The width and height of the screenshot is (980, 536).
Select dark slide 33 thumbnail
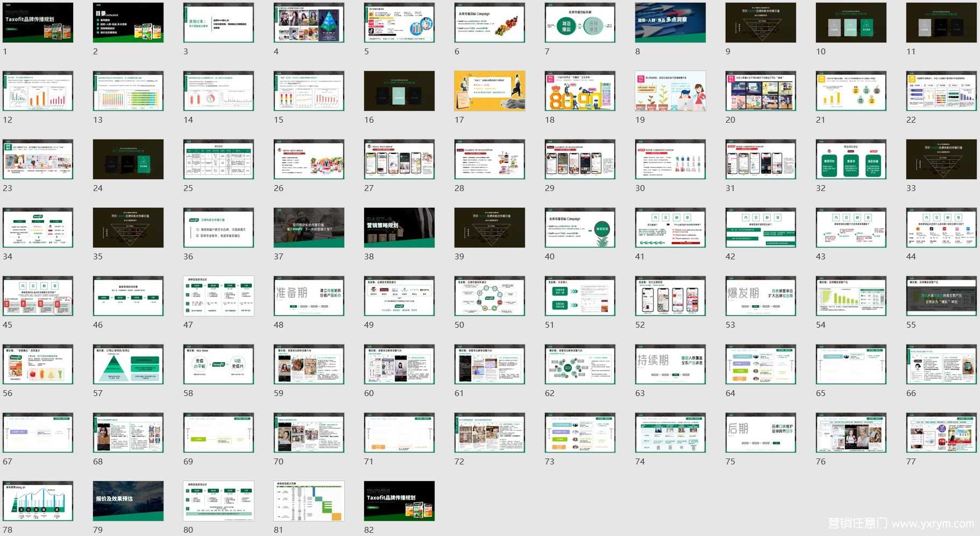[941, 159]
